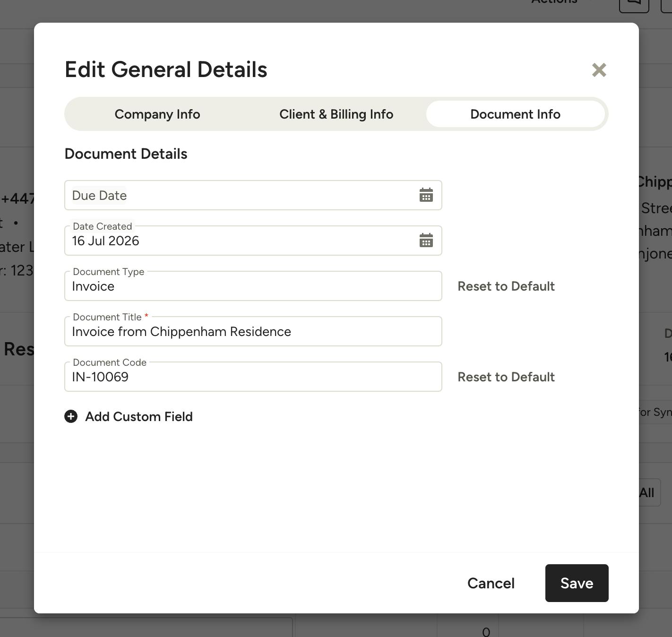Switch to the Client & Billing Info tab
The image size is (672, 637).
click(336, 114)
